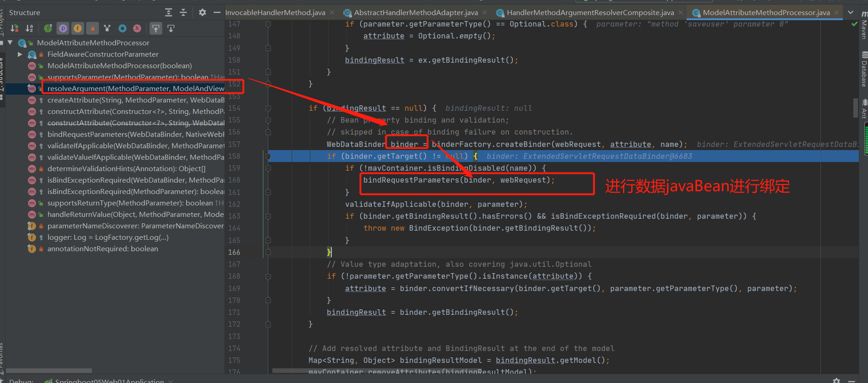The height and width of the screenshot is (383, 868).
Task: Toggle show inherited members
Action: coord(48,28)
